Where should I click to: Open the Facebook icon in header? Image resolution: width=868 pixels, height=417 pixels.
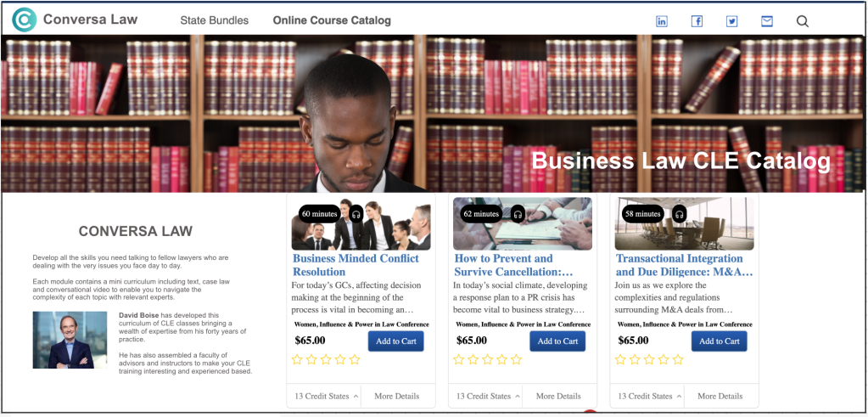(x=697, y=21)
